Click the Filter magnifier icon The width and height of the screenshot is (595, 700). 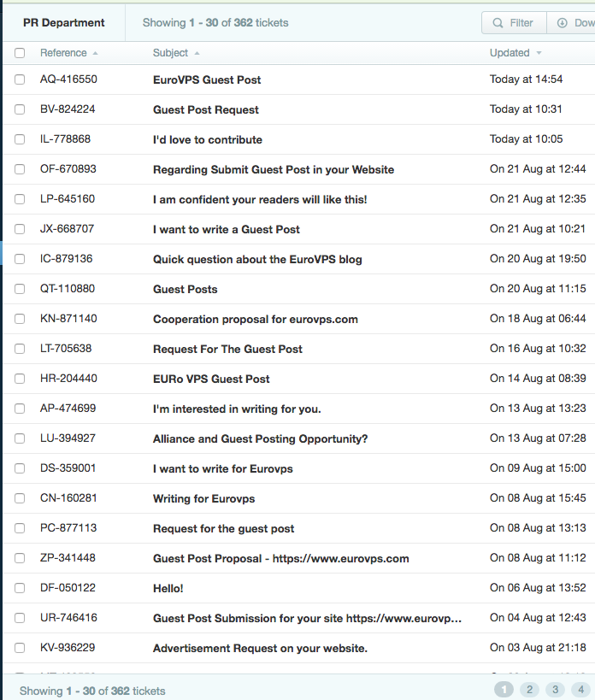[498, 23]
